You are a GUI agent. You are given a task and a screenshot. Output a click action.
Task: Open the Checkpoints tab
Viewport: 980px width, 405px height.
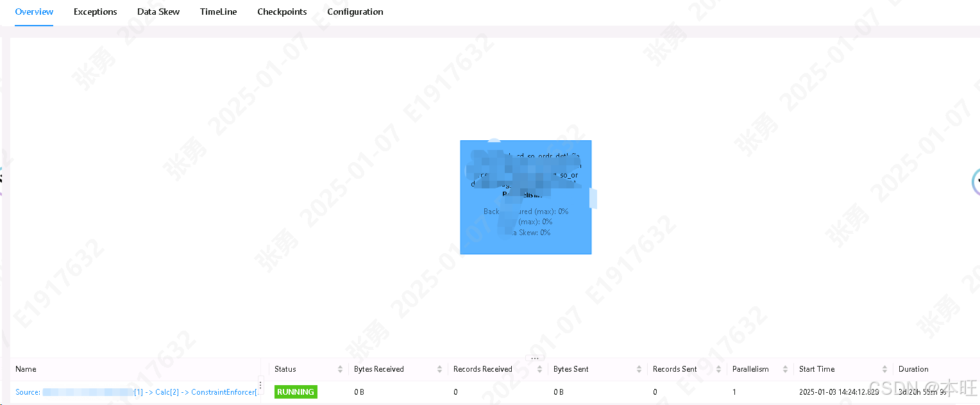point(282,12)
